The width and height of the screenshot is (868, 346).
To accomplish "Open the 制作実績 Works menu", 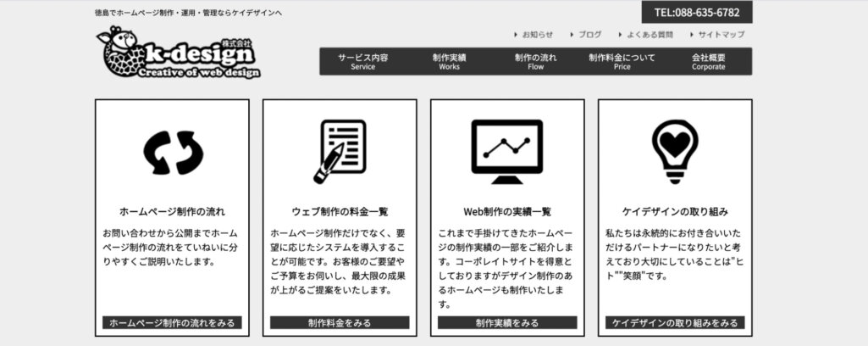I will click(x=449, y=62).
